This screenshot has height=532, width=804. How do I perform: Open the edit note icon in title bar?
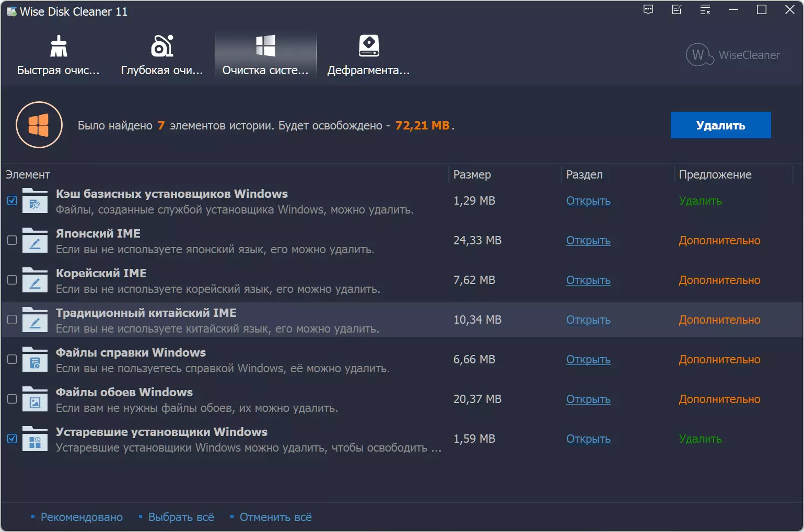(677, 10)
